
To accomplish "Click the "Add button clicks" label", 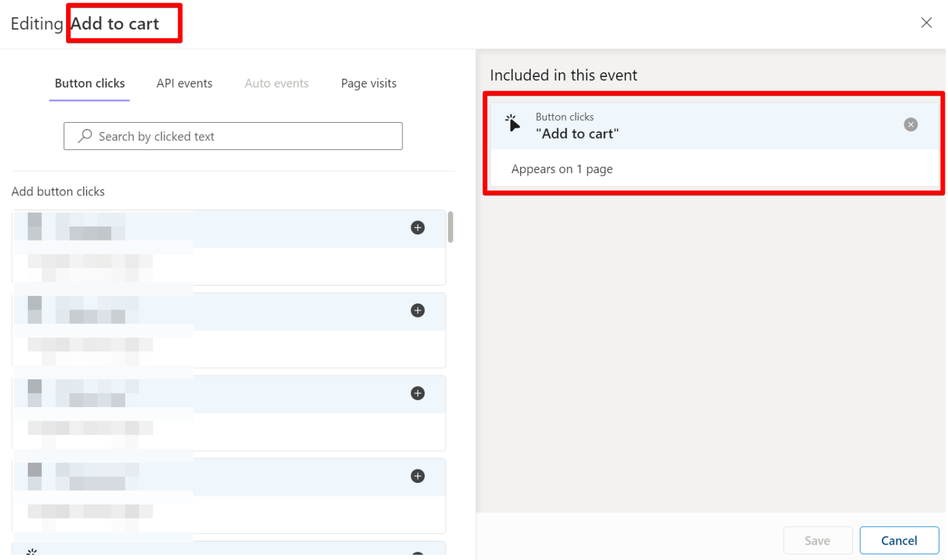I will coord(58,191).
